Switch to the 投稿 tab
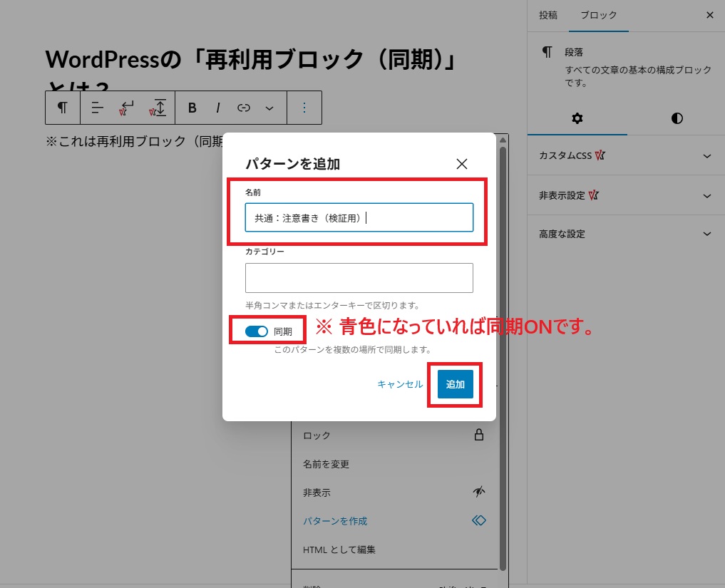Viewport: 725px width, 588px height. 548,15
